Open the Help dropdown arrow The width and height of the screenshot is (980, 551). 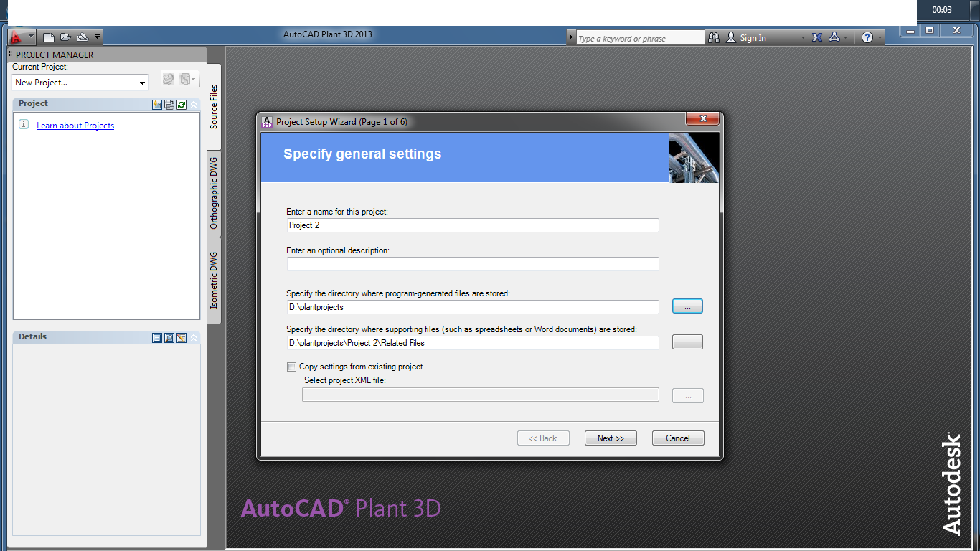[880, 38]
